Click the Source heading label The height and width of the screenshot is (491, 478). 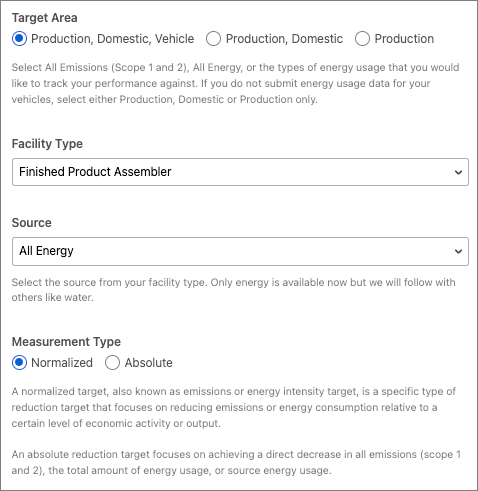[32, 223]
